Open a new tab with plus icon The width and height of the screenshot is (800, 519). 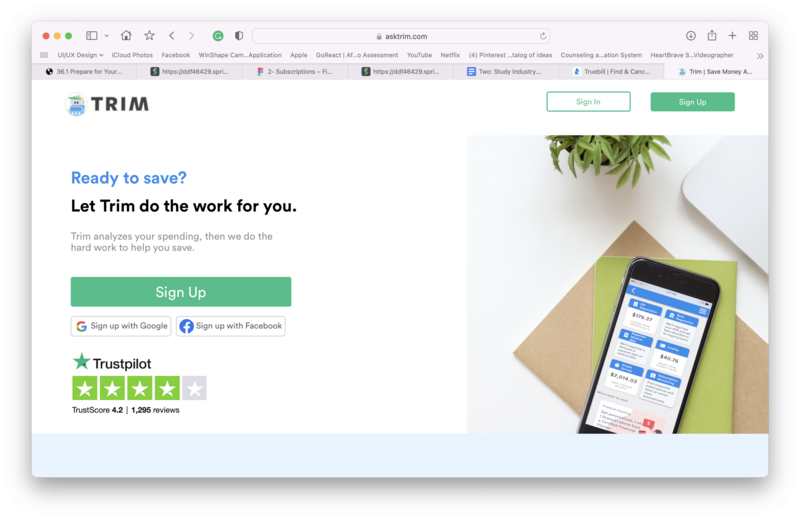[x=733, y=36]
